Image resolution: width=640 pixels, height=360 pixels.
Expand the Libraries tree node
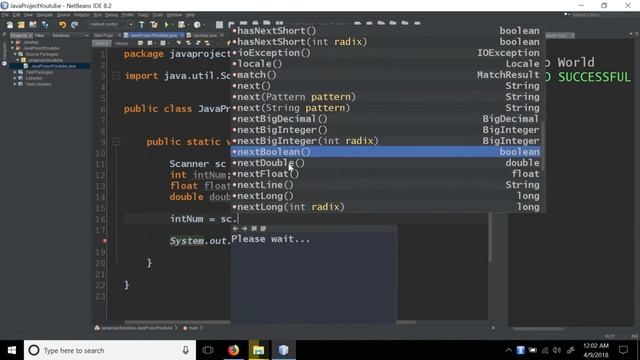point(15,78)
